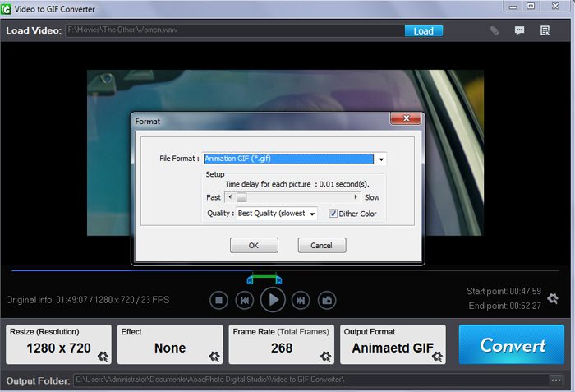This screenshot has height=392, width=575.
Task: Click the Original Info text
Action: pyautogui.click(x=88, y=300)
